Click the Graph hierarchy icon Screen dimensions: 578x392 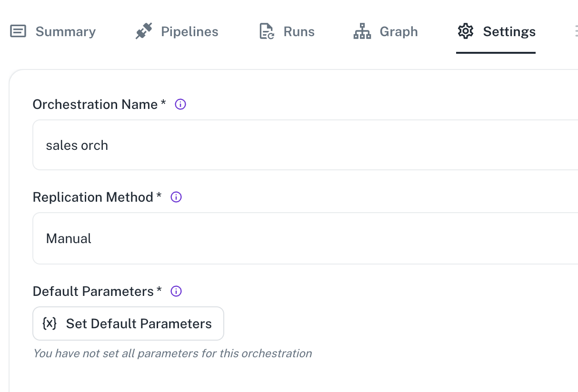(362, 31)
